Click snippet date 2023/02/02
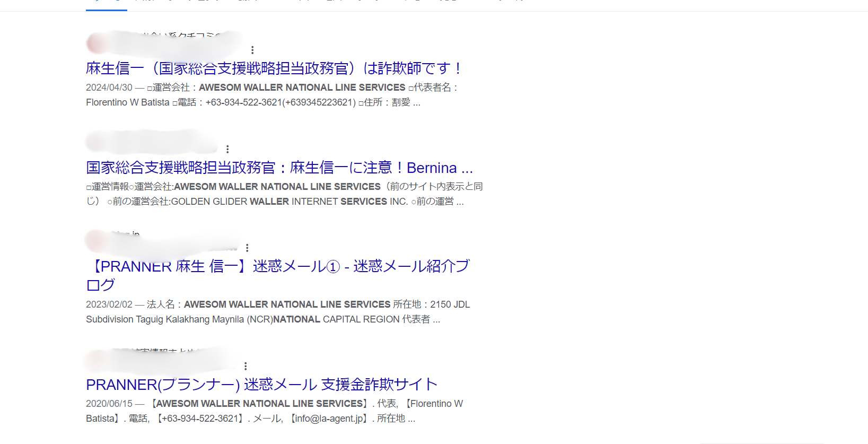 (109, 304)
